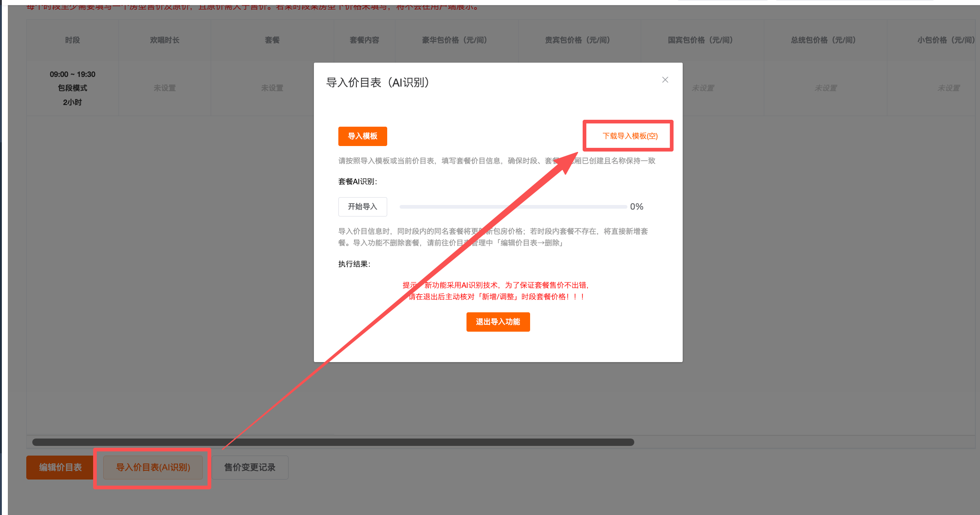
Task: Click the 套餐AI识别: label in the dialog
Action: click(357, 181)
